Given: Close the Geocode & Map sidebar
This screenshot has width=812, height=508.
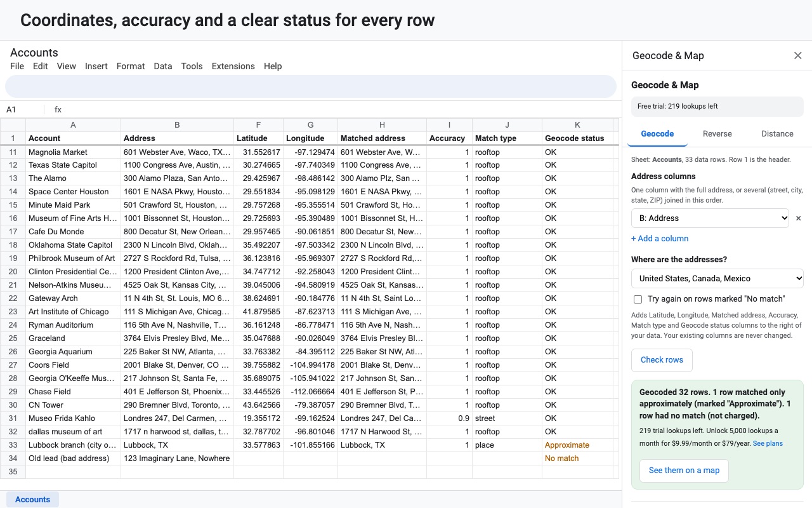Looking at the screenshot, I should pyautogui.click(x=798, y=56).
